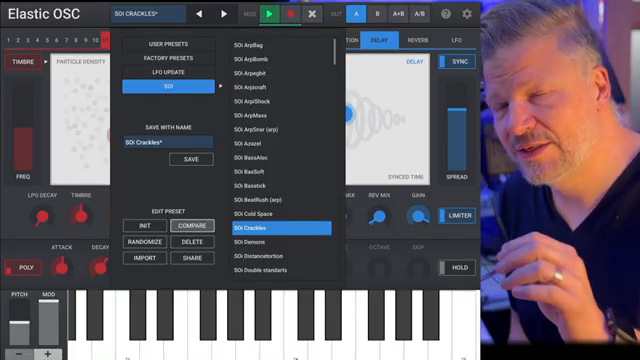
Task: Open User Presets category
Action: (169, 44)
